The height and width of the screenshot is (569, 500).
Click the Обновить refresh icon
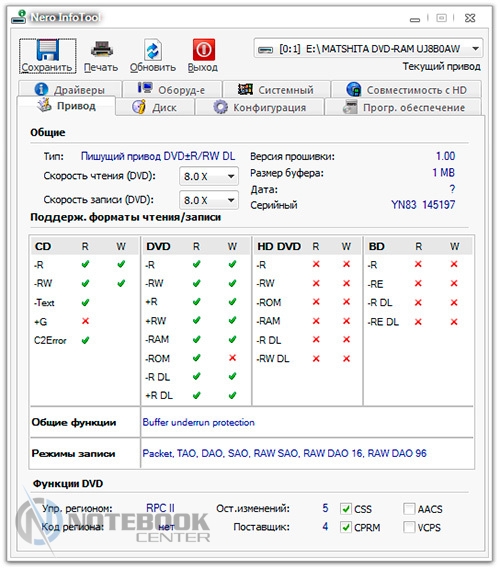tap(153, 50)
